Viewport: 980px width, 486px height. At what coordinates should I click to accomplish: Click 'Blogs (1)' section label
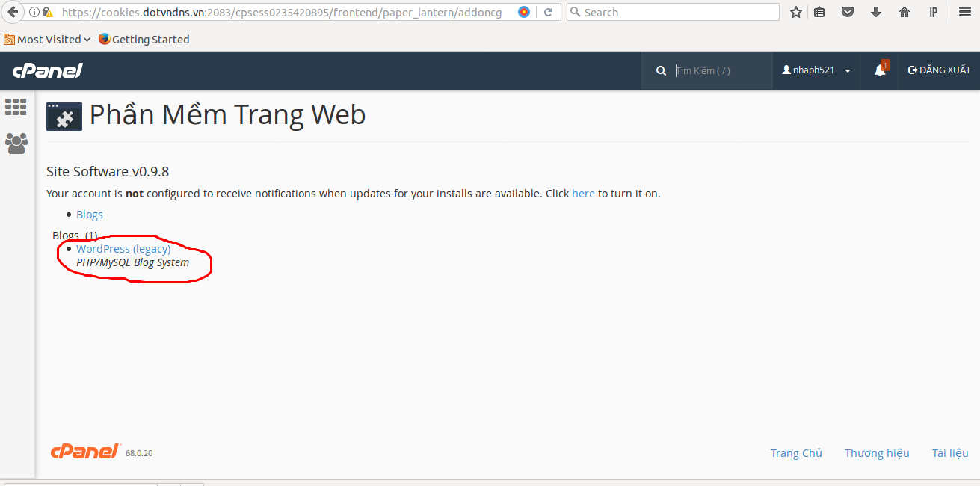pyautogui.click(x=75, y=236)
